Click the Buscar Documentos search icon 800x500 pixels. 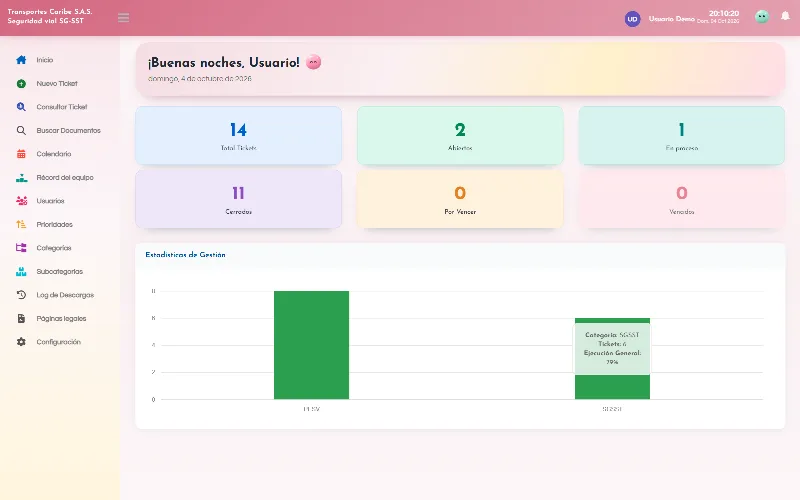[x=21, y=130]
